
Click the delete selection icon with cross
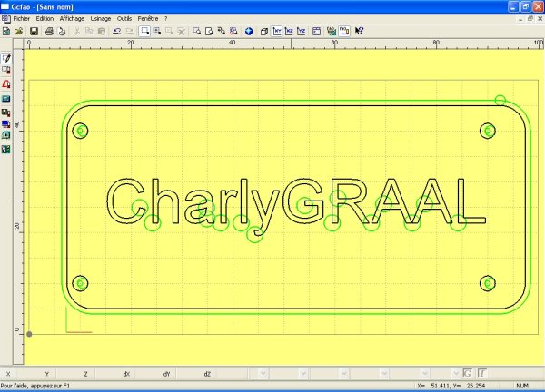pos(182,31)
